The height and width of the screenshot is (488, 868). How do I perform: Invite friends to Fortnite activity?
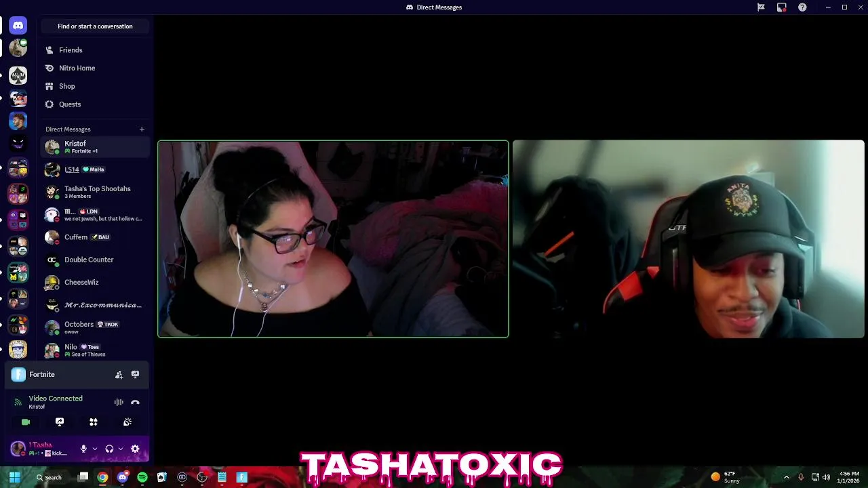tap(119, 374)
